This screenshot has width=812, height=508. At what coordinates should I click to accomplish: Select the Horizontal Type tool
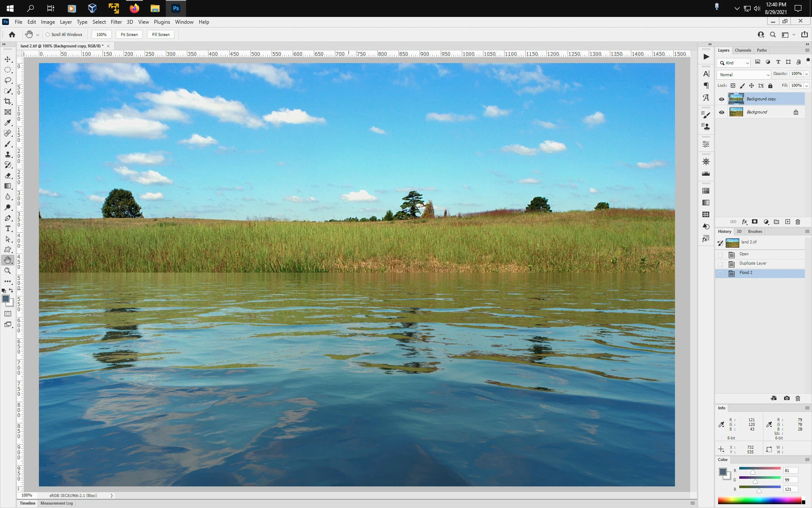(x=8, y=229)
